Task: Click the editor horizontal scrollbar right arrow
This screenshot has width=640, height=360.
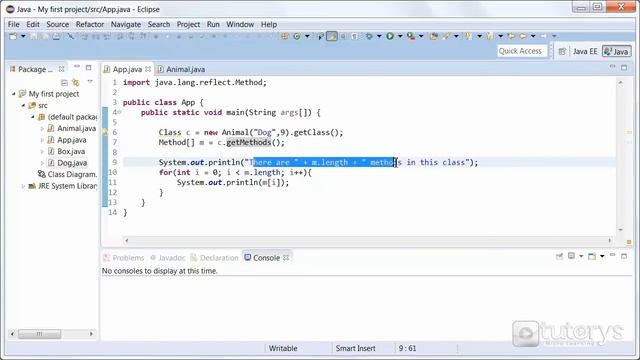Action: pos(610,240)
